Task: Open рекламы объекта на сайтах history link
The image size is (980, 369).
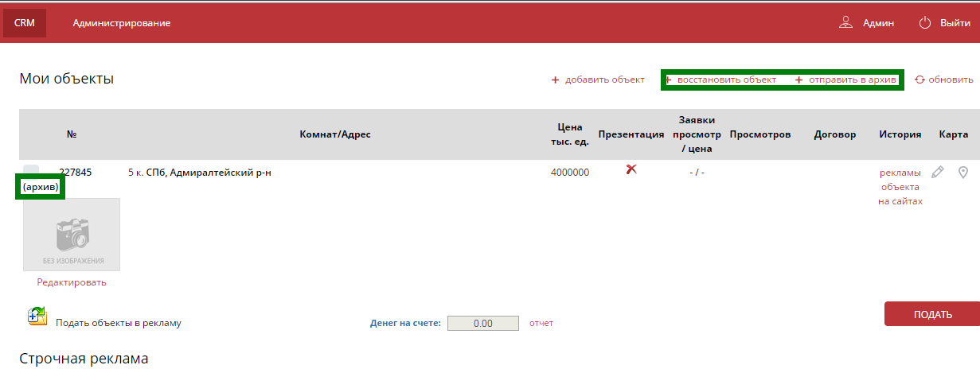Action: coord(900,187)
